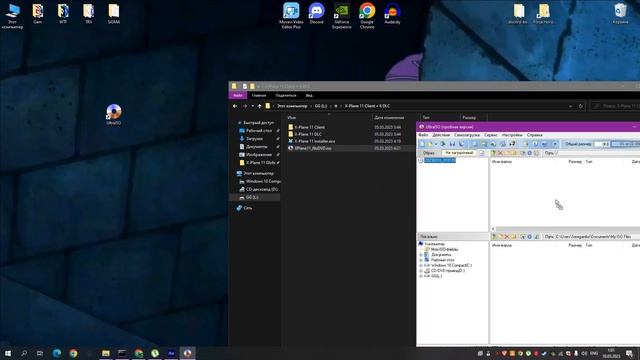The height and width of the screenshot is (360, 640).
Task: Expand 'CD/DVD привод(D:)' node in UltraISO tree
Action: 421,271
